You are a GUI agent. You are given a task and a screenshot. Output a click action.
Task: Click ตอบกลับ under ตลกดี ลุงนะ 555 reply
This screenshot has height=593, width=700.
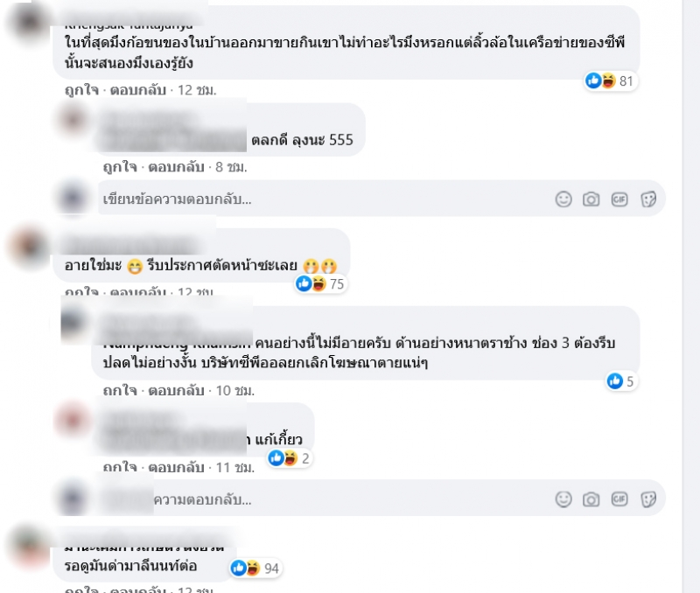[x=176, y=167]
